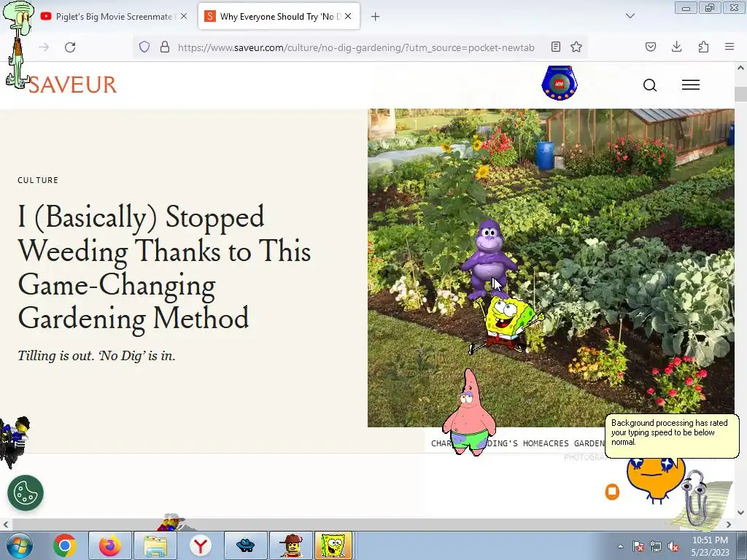Show hidden tray icons arrow
The width and height of the screenshot is (747, 560).
[620, 546]
